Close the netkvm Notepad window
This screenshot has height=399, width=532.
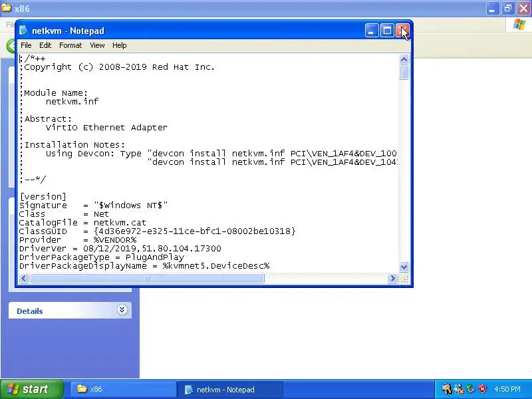click(x=403, y=31)
